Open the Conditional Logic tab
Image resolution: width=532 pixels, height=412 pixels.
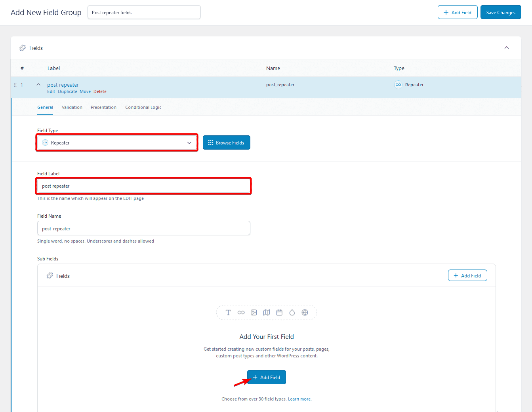tap(143, 107)
